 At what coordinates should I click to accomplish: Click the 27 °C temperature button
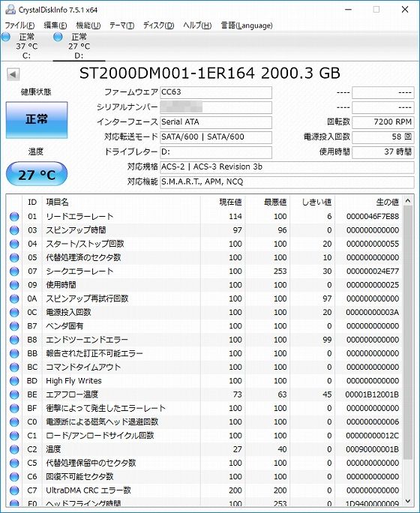37,174
